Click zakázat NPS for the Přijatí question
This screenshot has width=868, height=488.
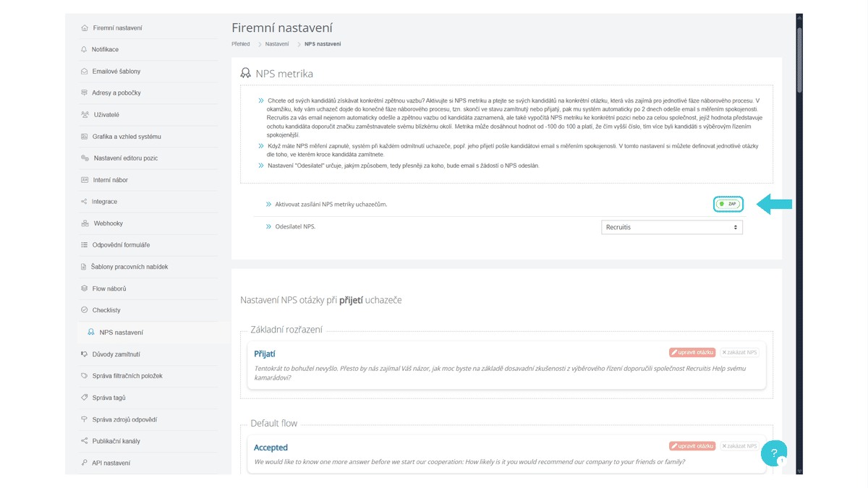pyautogui.click(x=739, y=352)
